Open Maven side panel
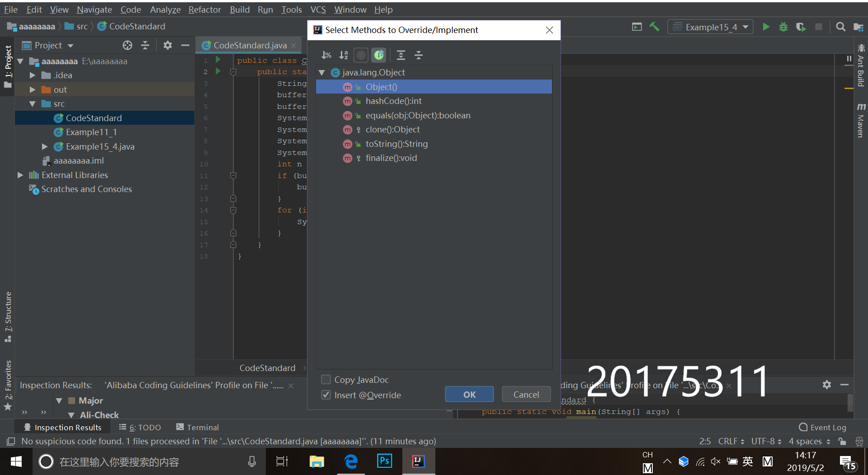868x475 pixels. (x=861, y=120)
